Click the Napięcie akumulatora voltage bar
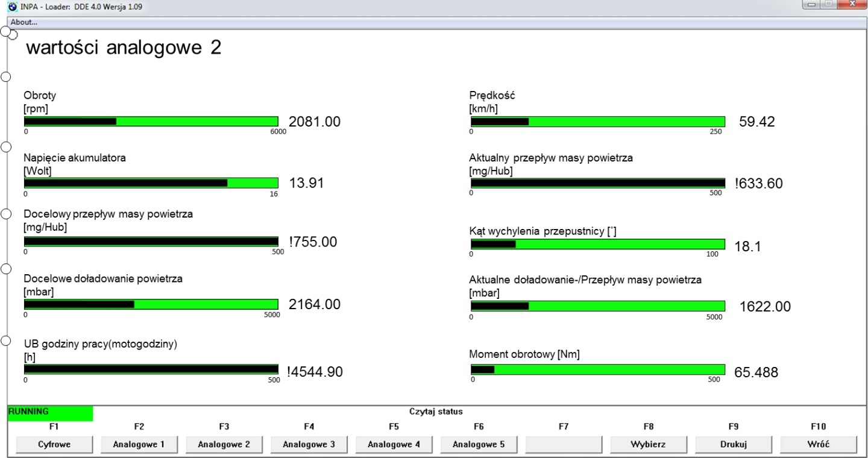The width and height of the screenshot is (868, 458). tap(151, 183)
